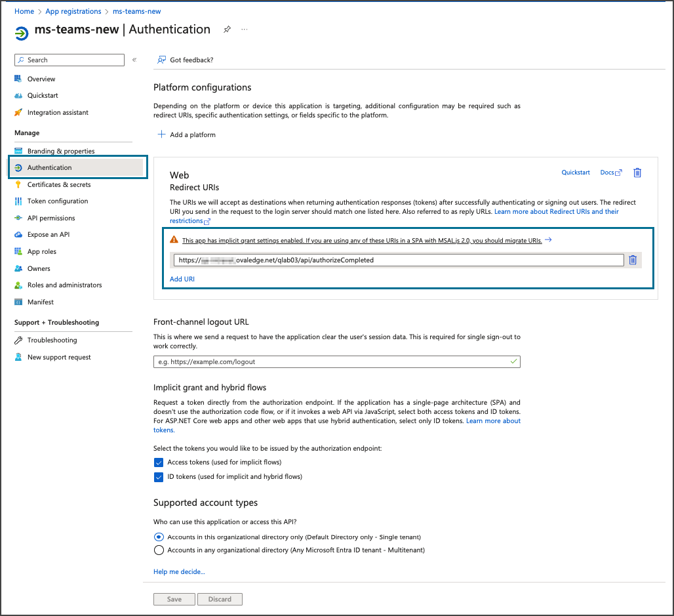Click the migrate URIs warning message link
The width and height of the screenshot is (674, 616).
coord(362,241)
